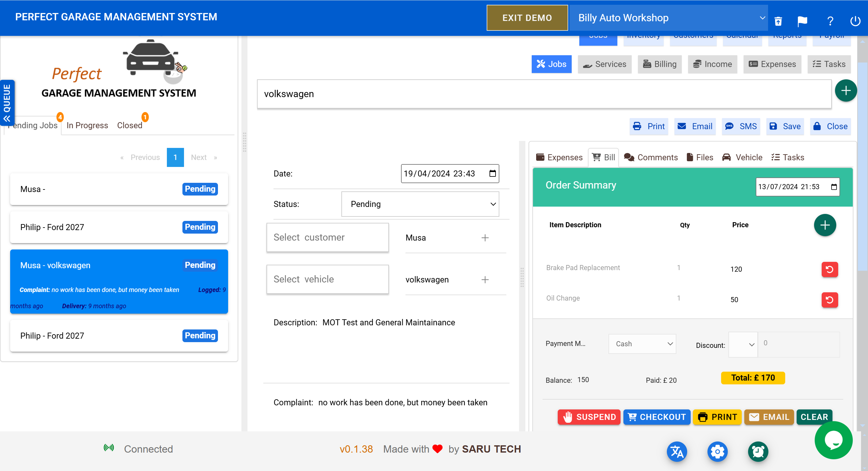Image resolution: width=868 pixels, height=471 pixels.
Task: Switch to Services tab
Action: [604, 64]
